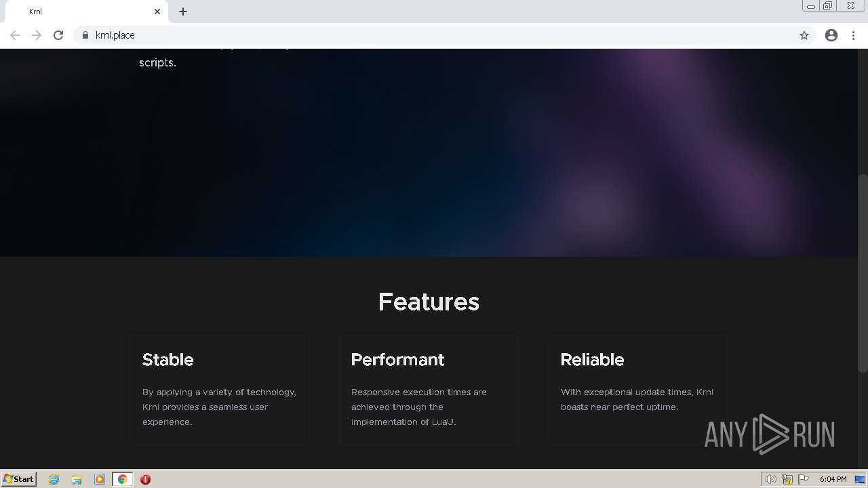Bookmark this page with the star
Viewport: 868px width, 488px height.
(x=804, y=35)
